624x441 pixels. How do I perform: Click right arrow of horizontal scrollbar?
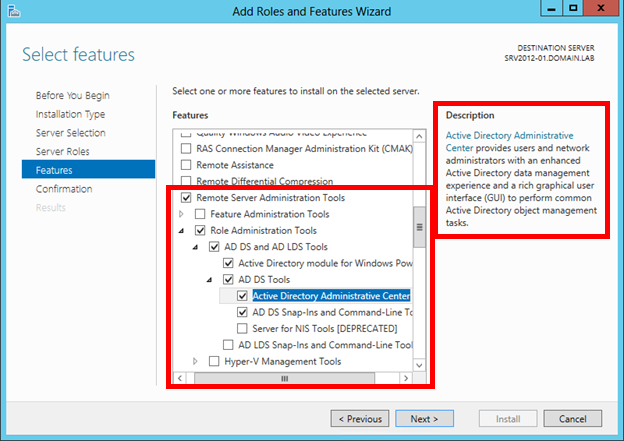tap(406, 378)
